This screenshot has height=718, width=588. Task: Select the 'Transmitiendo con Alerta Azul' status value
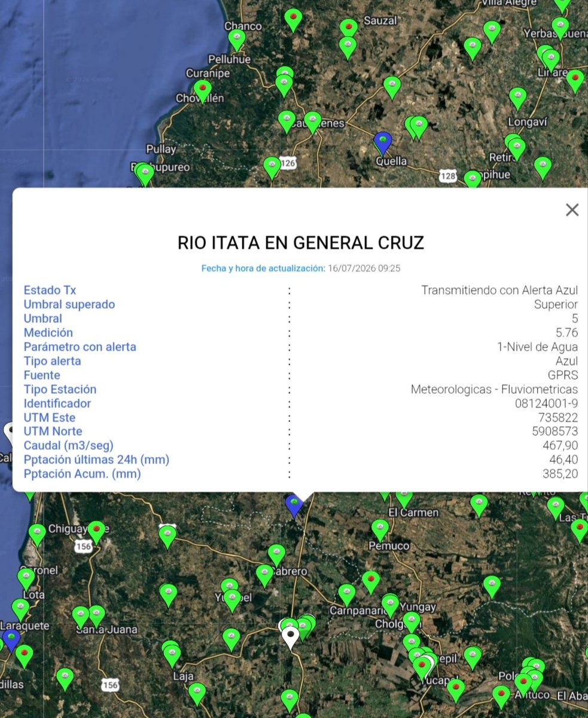499,290
